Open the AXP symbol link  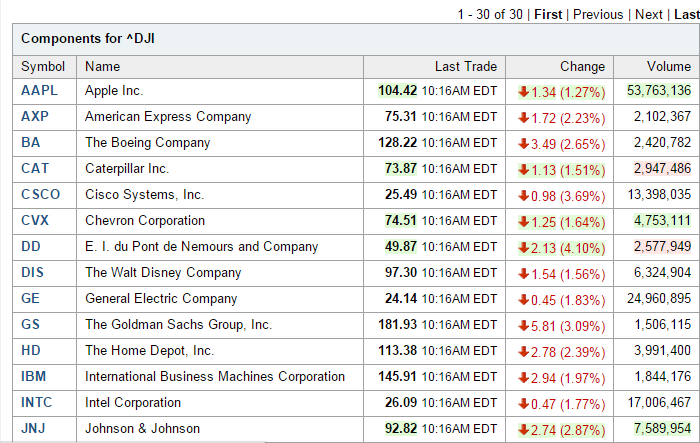(x=35, y=117)
